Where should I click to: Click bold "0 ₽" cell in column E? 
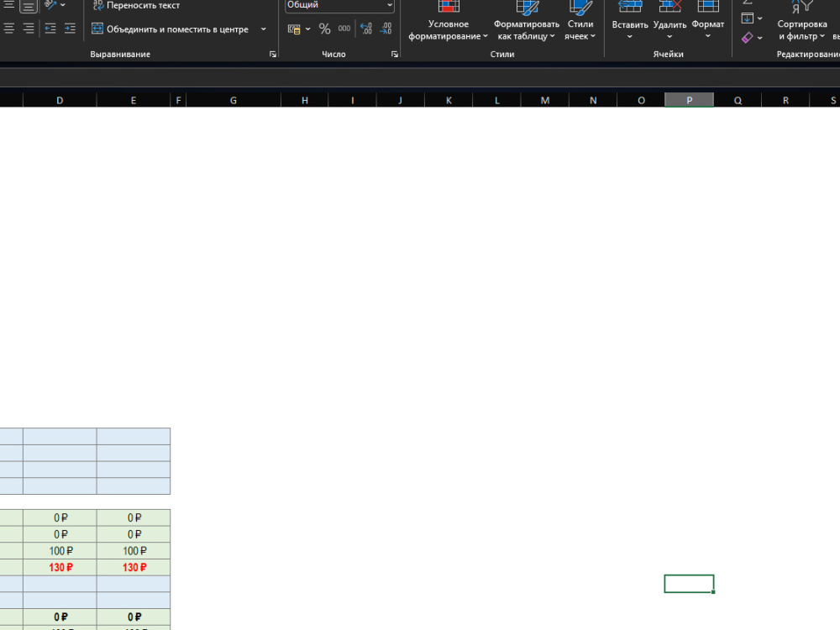(134, 617)
